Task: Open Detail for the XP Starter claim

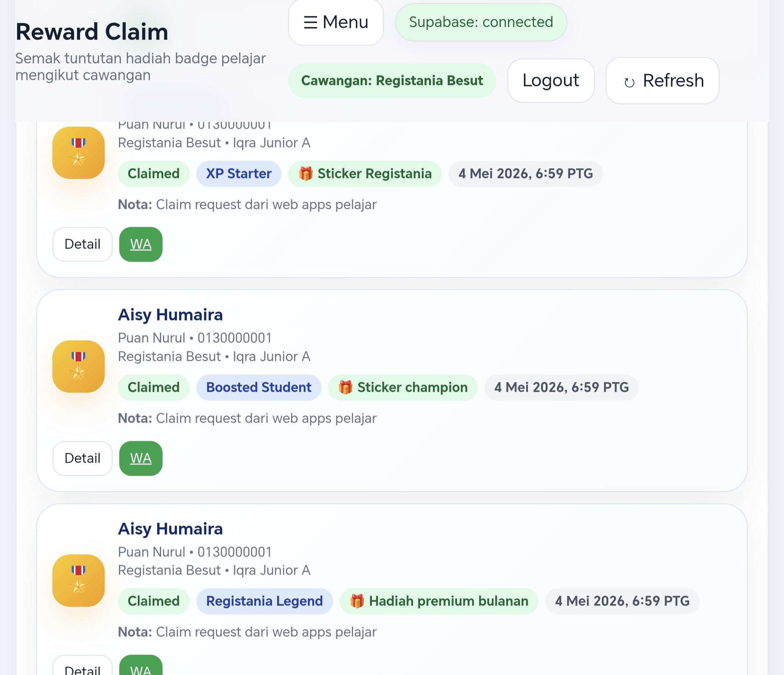Action: coord(83,244)
